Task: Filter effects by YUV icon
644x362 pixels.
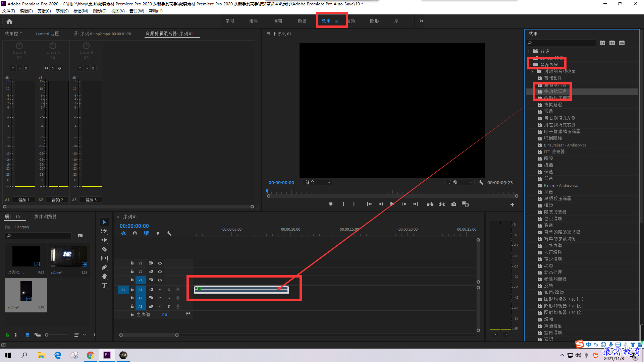Action: pyautogui.click(x=622, y=43)
